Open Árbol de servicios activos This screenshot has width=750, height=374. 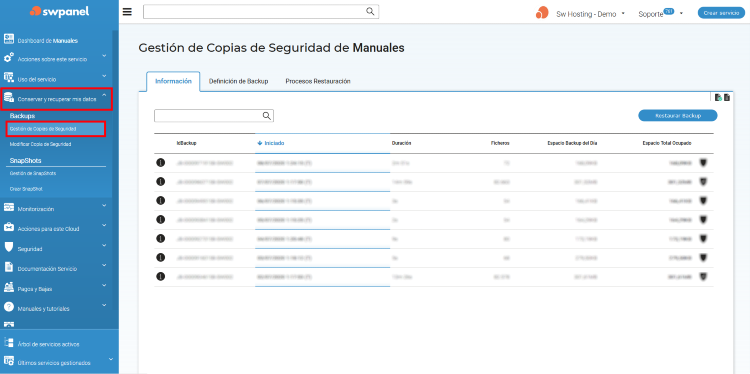point(48,344)
